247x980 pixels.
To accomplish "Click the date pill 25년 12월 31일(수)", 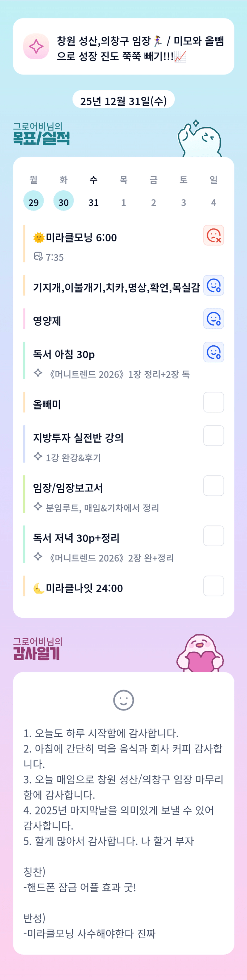I will (124, 101).
